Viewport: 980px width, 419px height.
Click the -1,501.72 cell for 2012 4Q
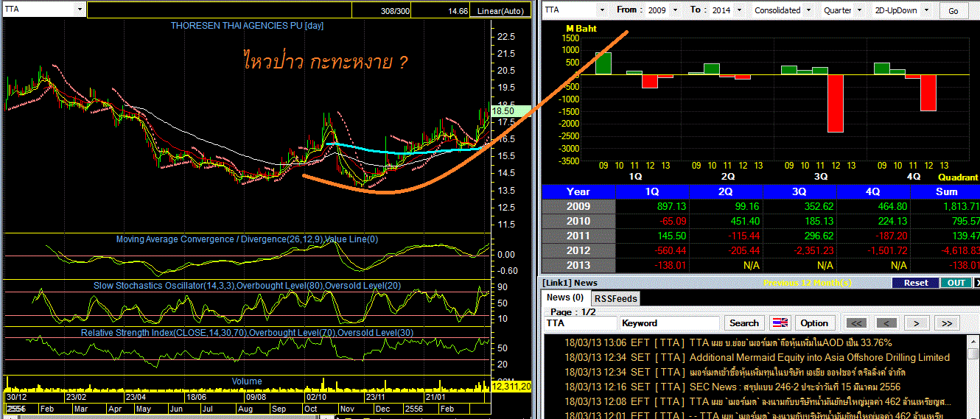873,250
